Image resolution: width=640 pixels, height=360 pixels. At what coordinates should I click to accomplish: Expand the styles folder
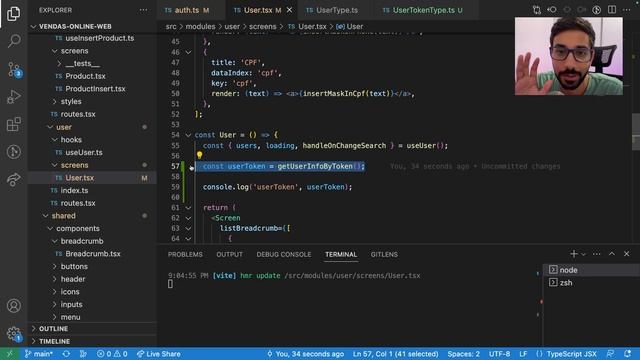(x=55, y=101)
